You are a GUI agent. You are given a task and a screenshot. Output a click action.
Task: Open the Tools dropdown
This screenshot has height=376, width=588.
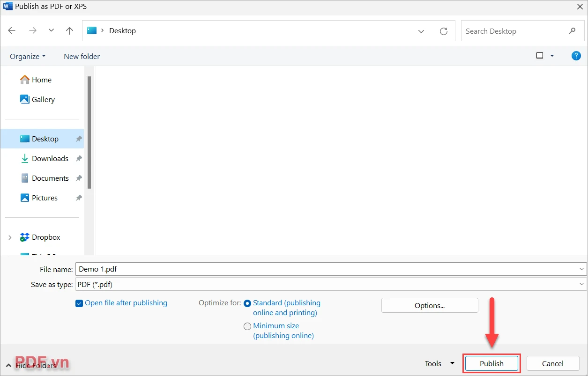point(439,363)
